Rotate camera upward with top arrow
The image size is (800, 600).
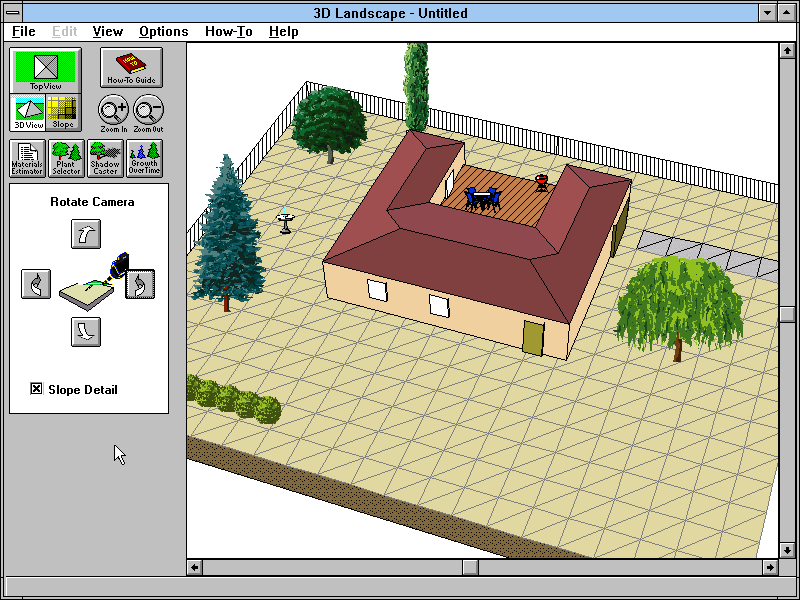pos(86,234)
